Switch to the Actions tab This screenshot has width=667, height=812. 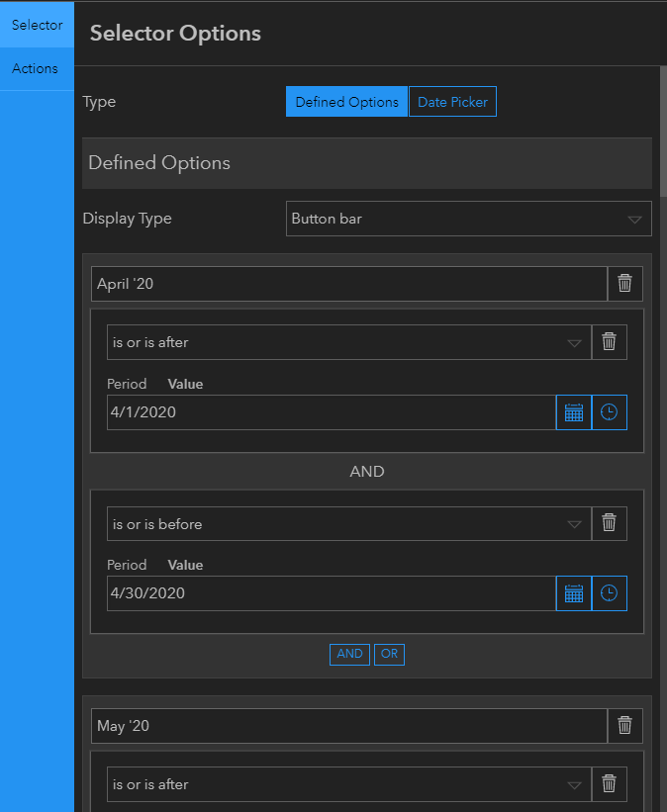pos(35,68)
